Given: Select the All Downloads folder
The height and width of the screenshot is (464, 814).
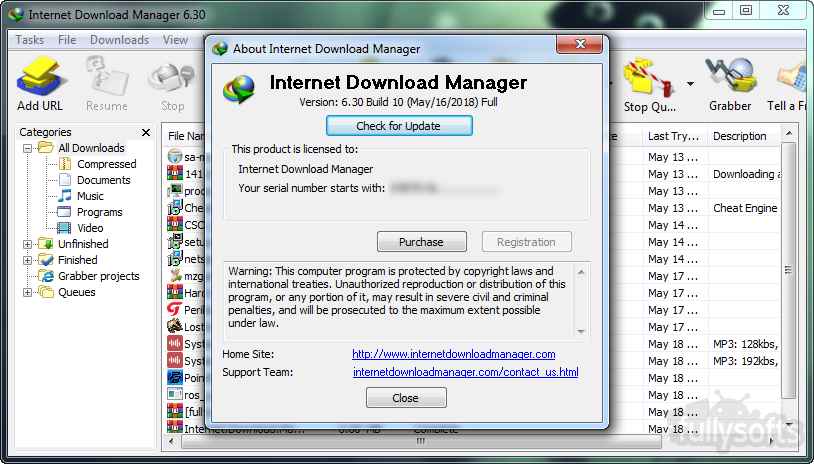Looking at the screenshot, I should pos(91,148).
